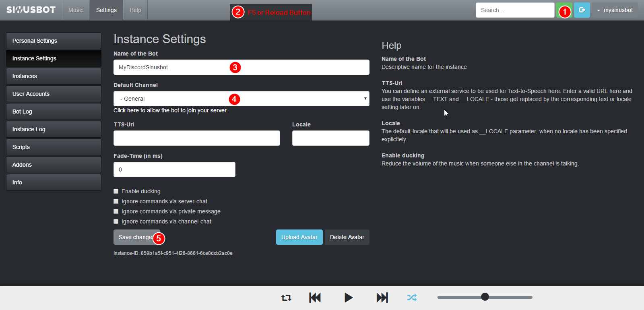Viewport: 644px width, 310px height.
Task: Enable the ducking checkbox
Action: 116,191
